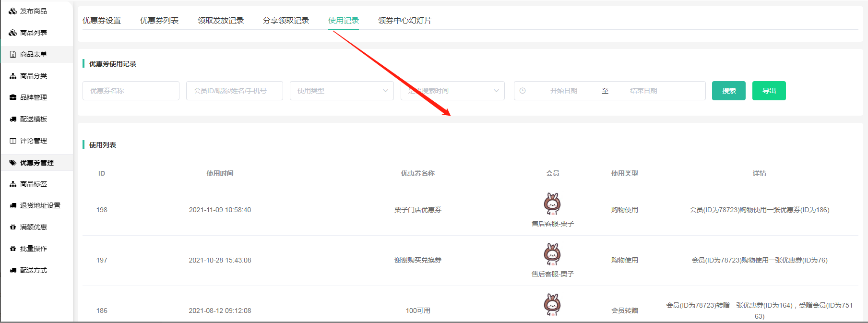868x323 pixels.
Task: Click the 评论管理 sidebar icon
Action: tap(13, 141)
